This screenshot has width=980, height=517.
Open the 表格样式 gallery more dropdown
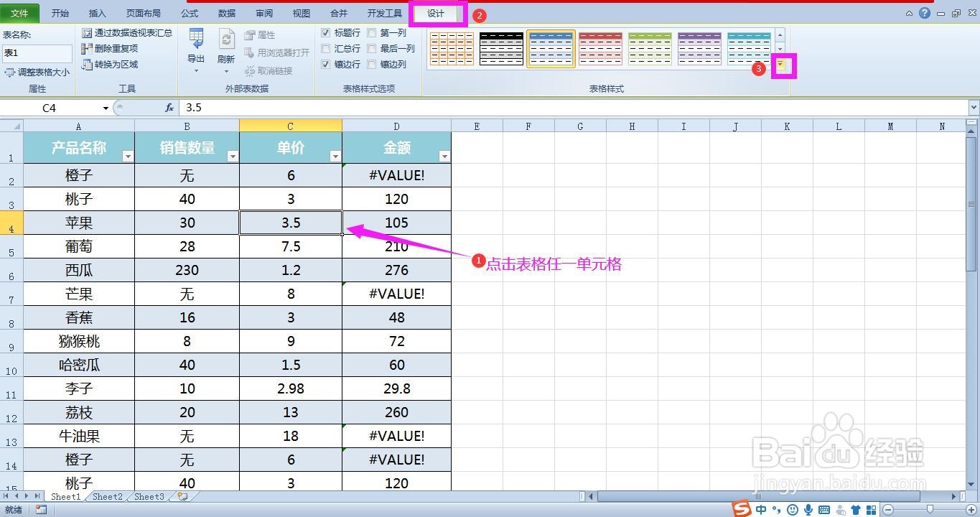click(x=780, y=65)
